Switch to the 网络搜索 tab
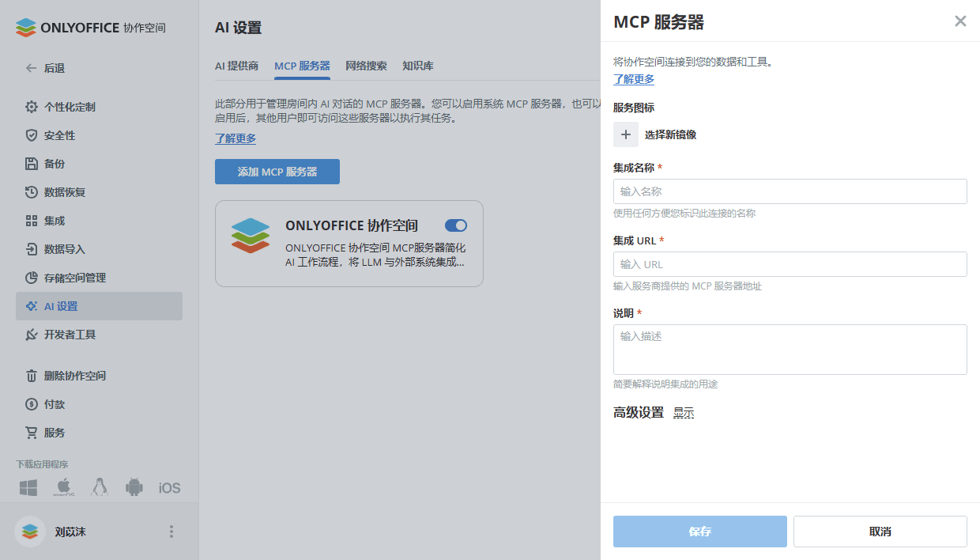This screenshot has width=980, height=560. 366,66
